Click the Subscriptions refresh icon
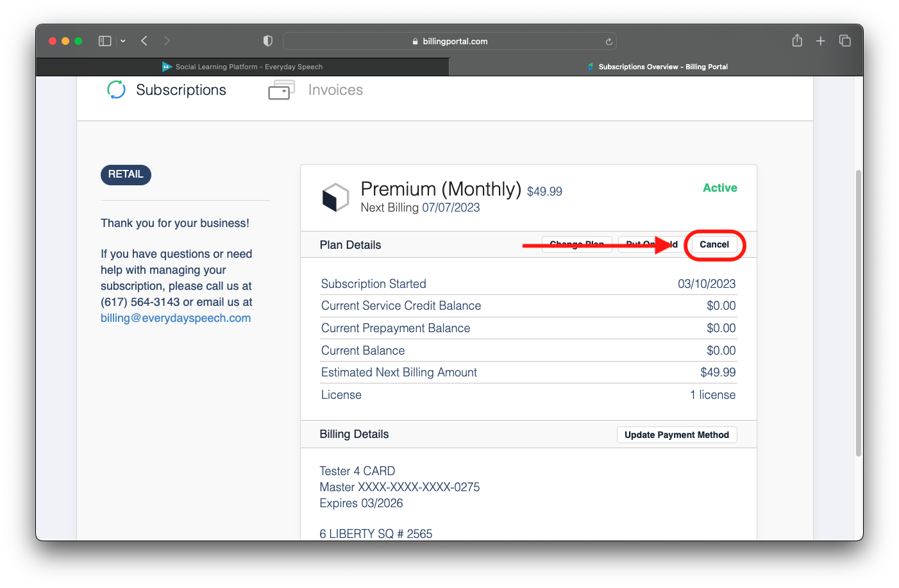 pyautogui.click(x=115, y=90)
